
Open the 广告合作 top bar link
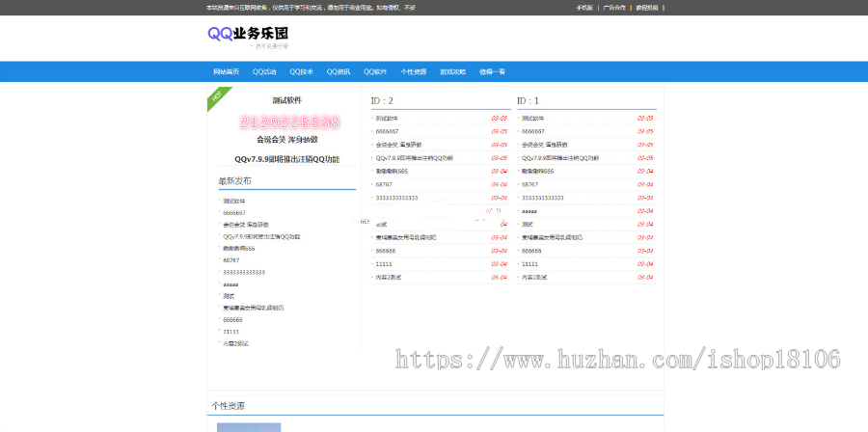(x=614, y=8)
